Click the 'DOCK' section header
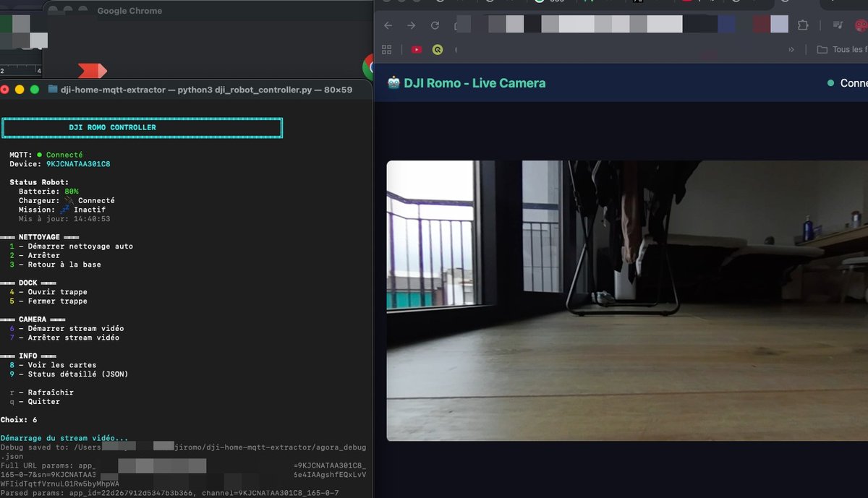Screen dimensions: 868x498 coord(28,283)
